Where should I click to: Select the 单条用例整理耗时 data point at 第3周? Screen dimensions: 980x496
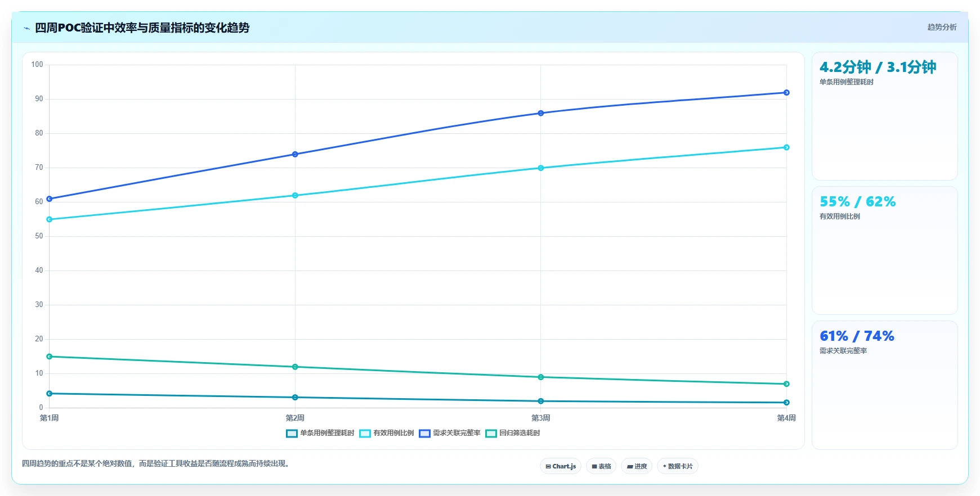pos(541,401)
